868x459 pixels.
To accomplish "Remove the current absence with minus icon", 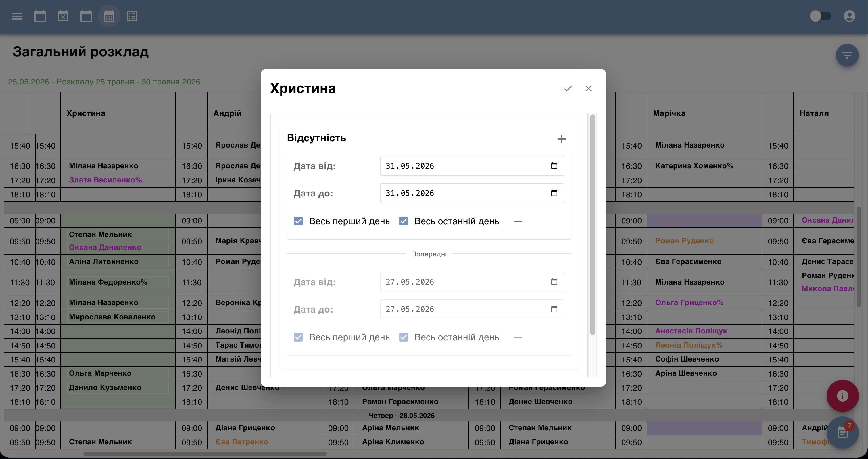I will [x=518, y=221].
